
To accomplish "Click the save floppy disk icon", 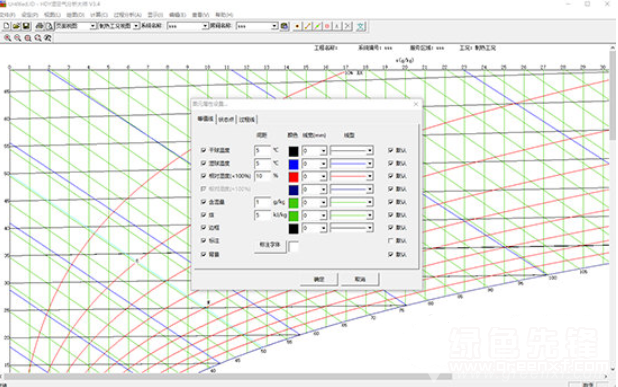I will 26,26.
